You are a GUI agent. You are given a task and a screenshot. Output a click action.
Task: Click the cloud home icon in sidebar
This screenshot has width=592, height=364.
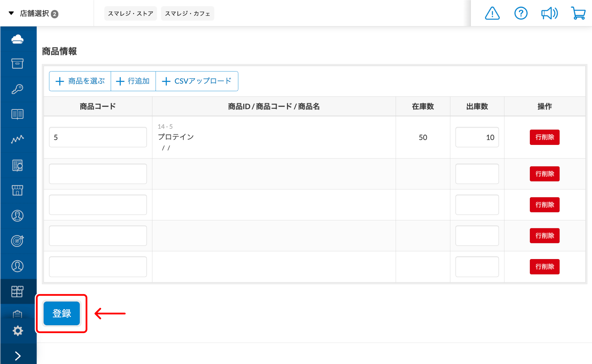coord(17,39)
